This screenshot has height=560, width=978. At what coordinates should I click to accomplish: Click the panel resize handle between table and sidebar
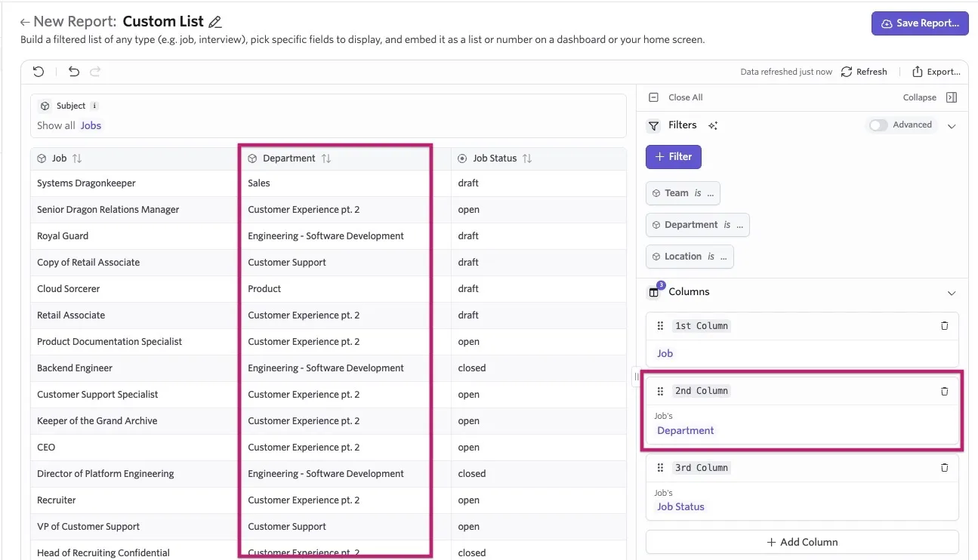tap(636, 376)
